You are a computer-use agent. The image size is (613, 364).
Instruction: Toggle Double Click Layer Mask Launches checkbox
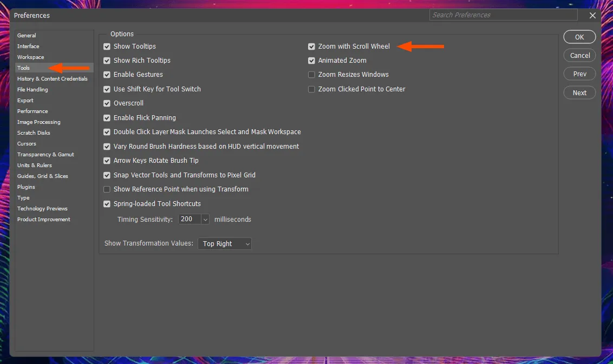click(107, 132)
